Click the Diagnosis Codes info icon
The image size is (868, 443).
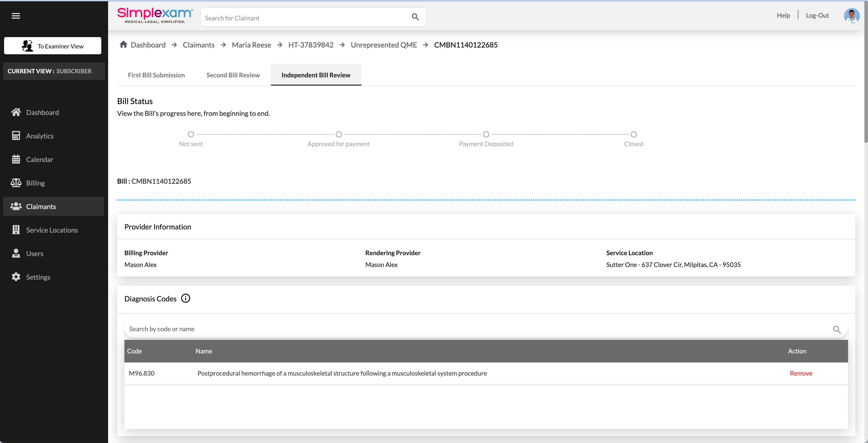[186, 298]
